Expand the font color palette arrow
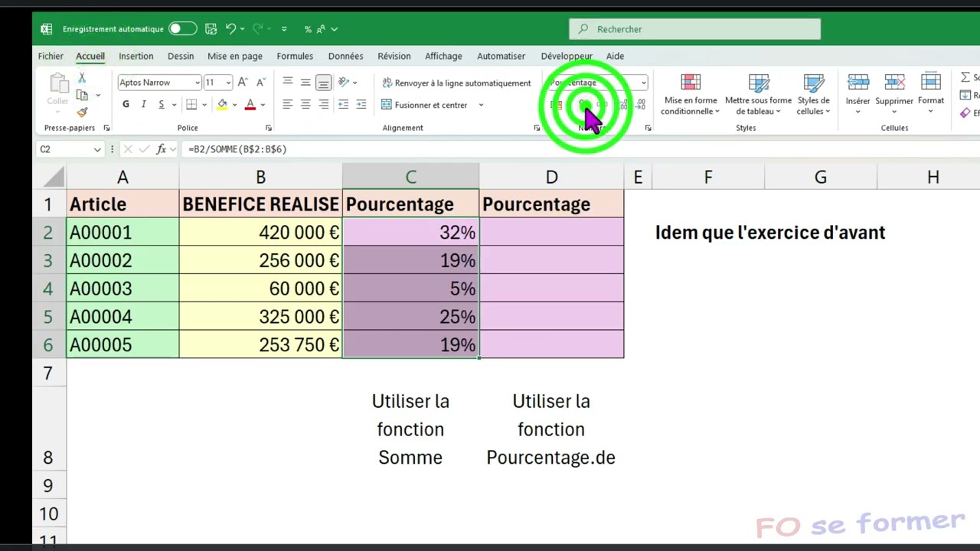This screenshot has width=980, height=551. pos(263,105)
